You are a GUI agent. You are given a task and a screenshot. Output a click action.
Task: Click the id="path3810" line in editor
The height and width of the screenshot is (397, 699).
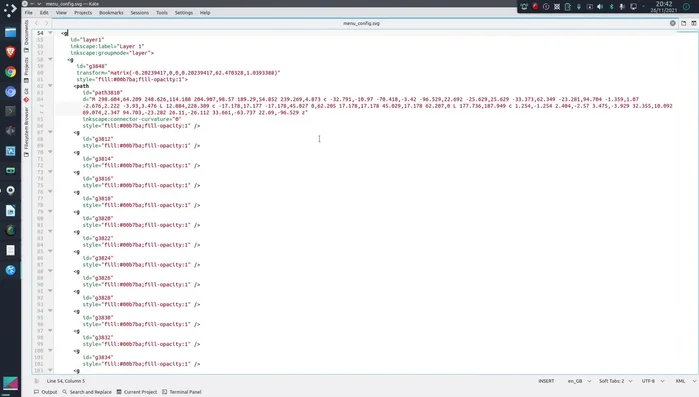point(102,93)
